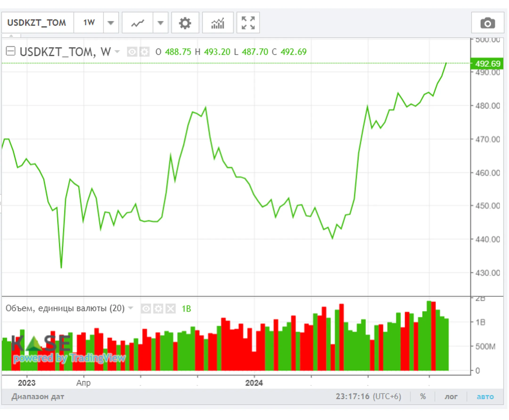This screenshot has width=509, height=420.
Task: Open settings for the Объем volume indicator
Action: [x=158, y=309]
